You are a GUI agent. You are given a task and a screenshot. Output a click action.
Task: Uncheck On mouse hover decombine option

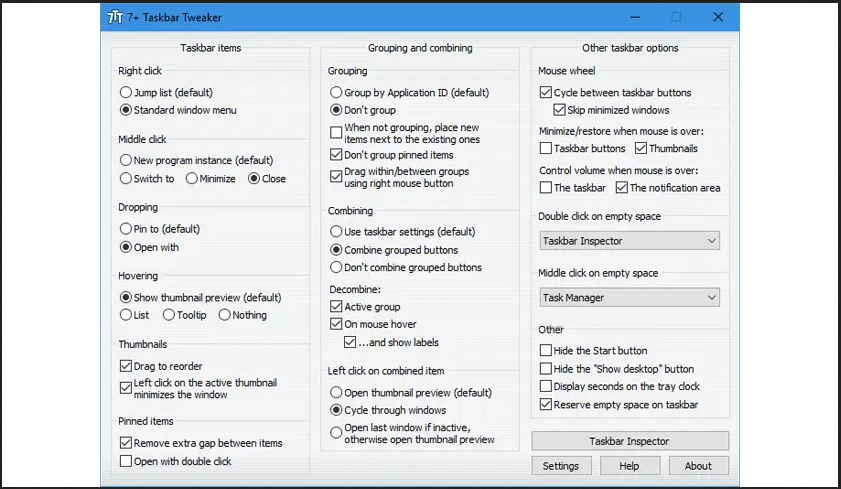pos(336,324)
